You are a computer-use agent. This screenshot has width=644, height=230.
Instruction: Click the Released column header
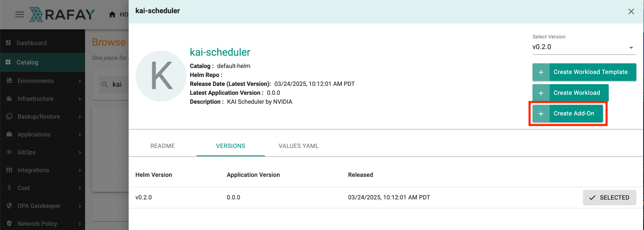point(360,175)
